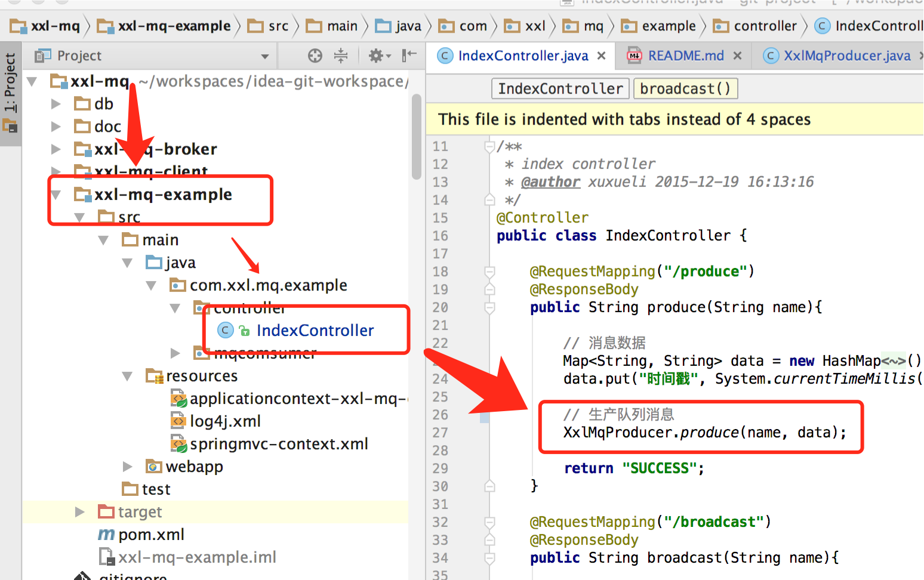Image resolution: width=924 pixels, height=580 pixels.
Task: Open the Project view dropdown
Action: coord(264,57)
